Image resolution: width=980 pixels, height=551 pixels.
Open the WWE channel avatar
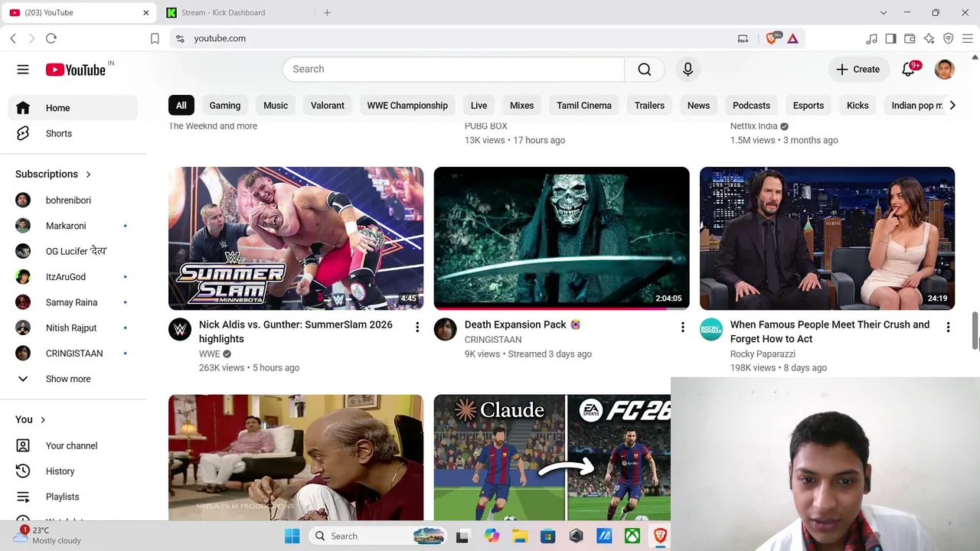point(180,329)
